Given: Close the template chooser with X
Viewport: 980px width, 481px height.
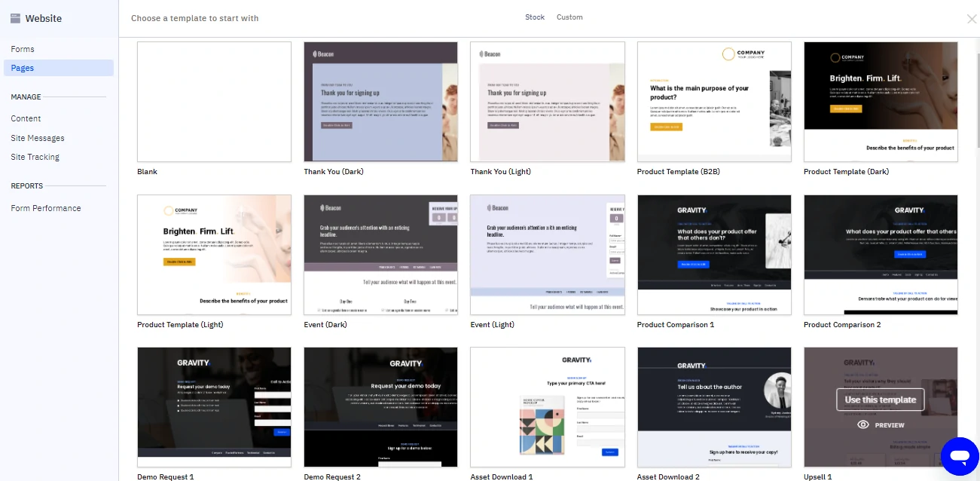Looking at the screenshot, I should 972,19.
